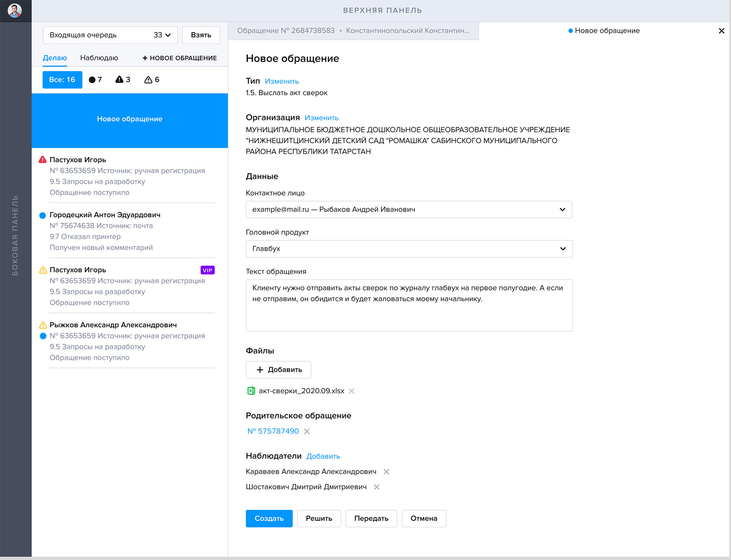Filter by outlined warning triangle (6)
Viewport: 731px width, 560px height.
(152, 80)
